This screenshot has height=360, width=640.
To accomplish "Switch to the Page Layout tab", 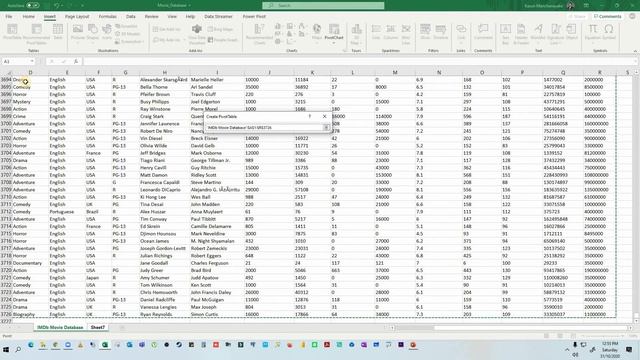I will coord(77,16).
